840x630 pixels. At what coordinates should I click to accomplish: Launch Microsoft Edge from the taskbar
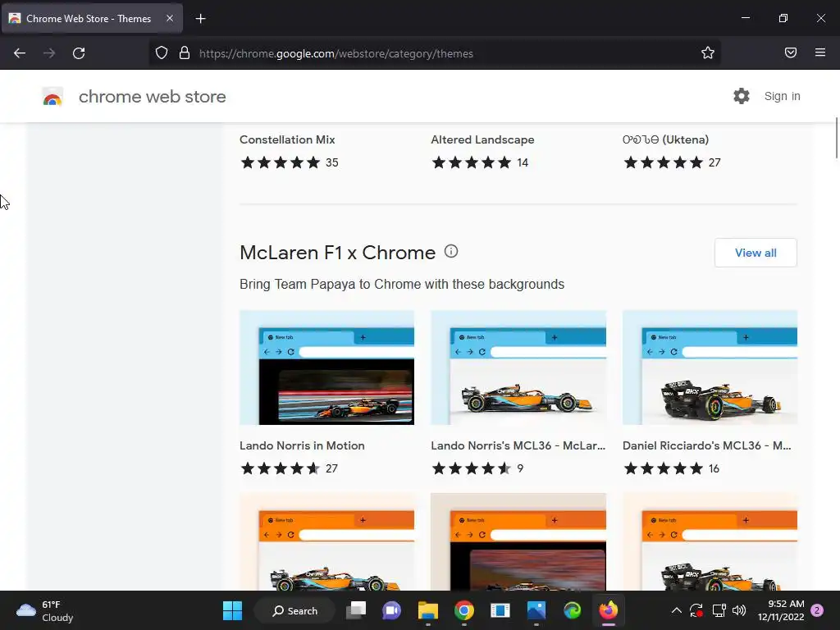point(572,610)
